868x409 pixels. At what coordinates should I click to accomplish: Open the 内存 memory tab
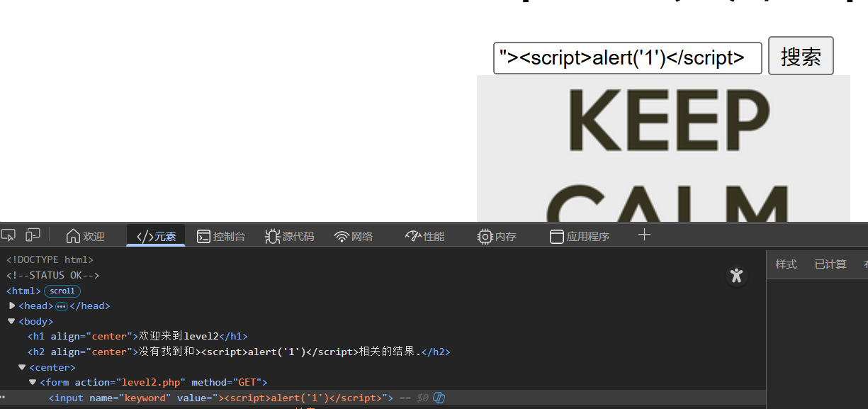[x=497, y=236]
